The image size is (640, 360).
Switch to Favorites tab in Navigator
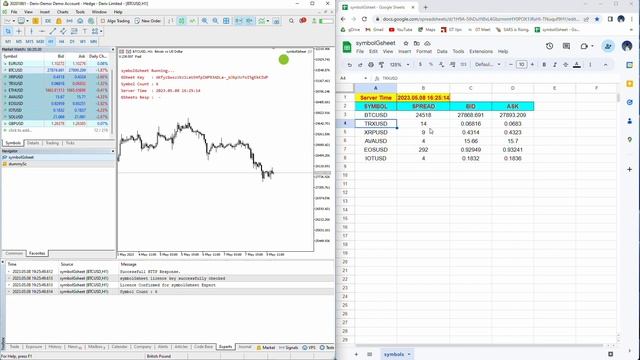tap(37, 253)
